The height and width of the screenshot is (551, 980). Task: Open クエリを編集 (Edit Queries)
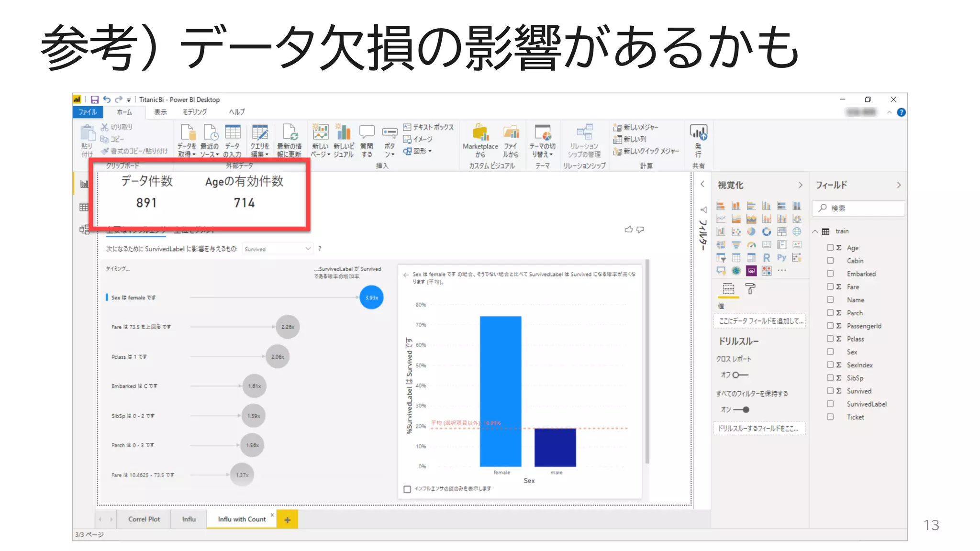(260, 140)
